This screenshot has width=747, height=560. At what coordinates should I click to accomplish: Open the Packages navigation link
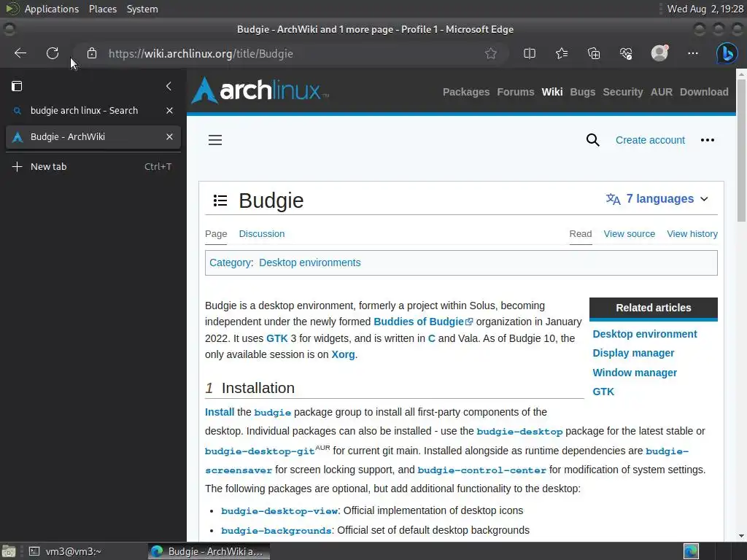(x=466, y=92)
